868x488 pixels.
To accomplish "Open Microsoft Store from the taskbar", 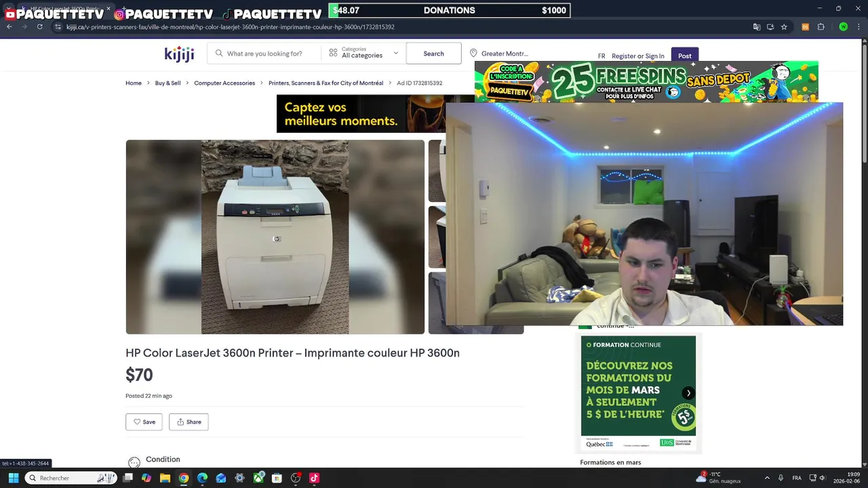I will 277,478.
